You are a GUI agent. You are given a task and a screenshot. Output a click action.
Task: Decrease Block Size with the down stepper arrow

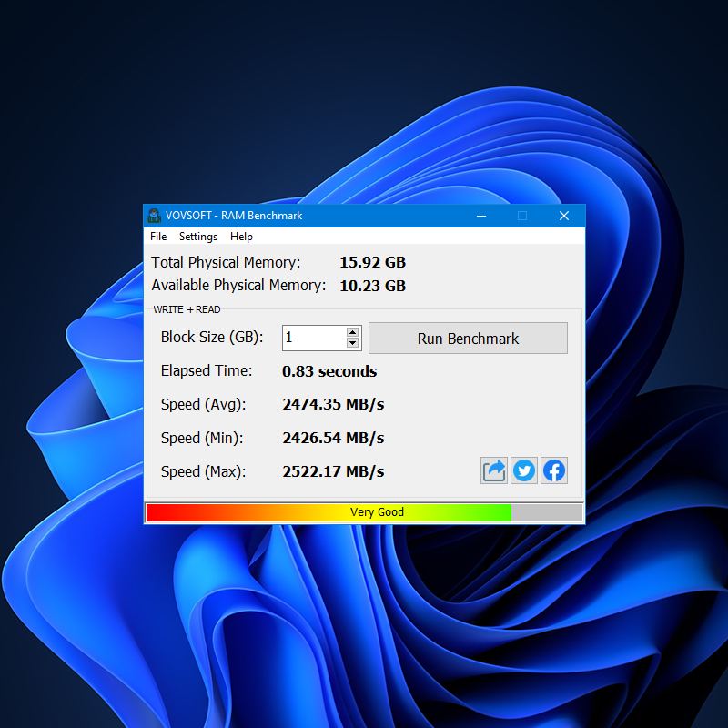(353, 343)
